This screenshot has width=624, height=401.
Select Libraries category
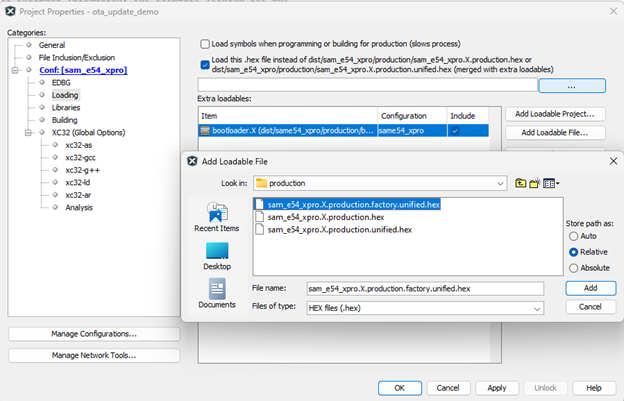66,108
